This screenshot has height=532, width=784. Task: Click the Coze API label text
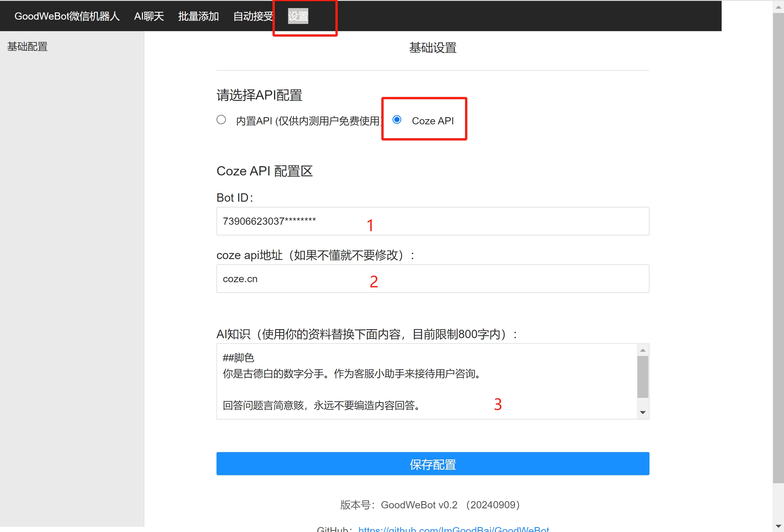[x=432, y=121]
